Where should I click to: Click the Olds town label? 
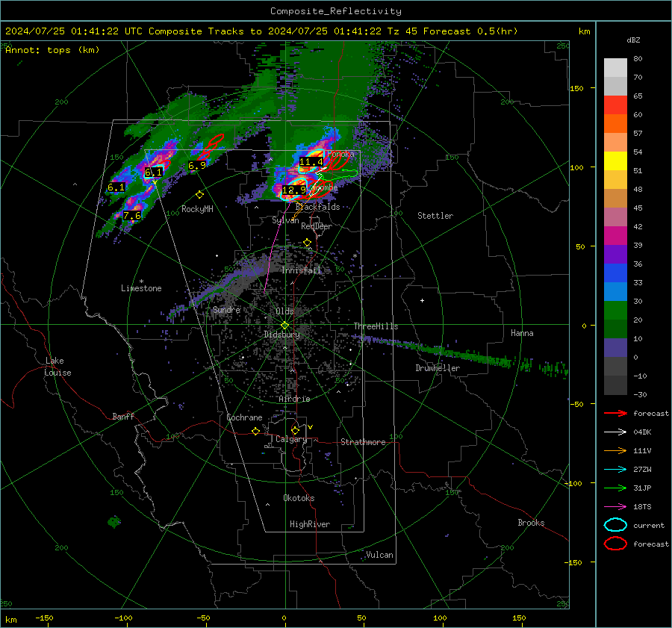click(x=284, y=311)
